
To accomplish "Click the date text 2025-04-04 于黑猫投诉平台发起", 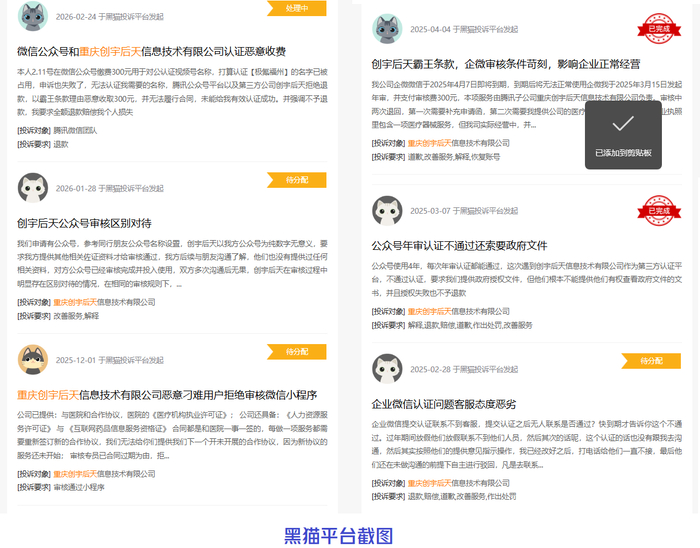I will [x=464, y=29].
